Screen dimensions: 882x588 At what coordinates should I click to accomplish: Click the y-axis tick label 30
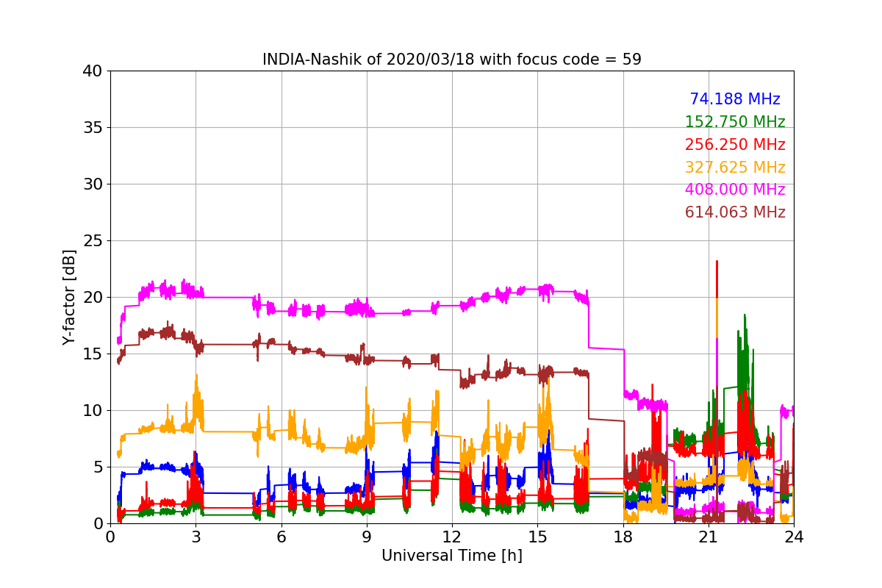pos(93,184)
